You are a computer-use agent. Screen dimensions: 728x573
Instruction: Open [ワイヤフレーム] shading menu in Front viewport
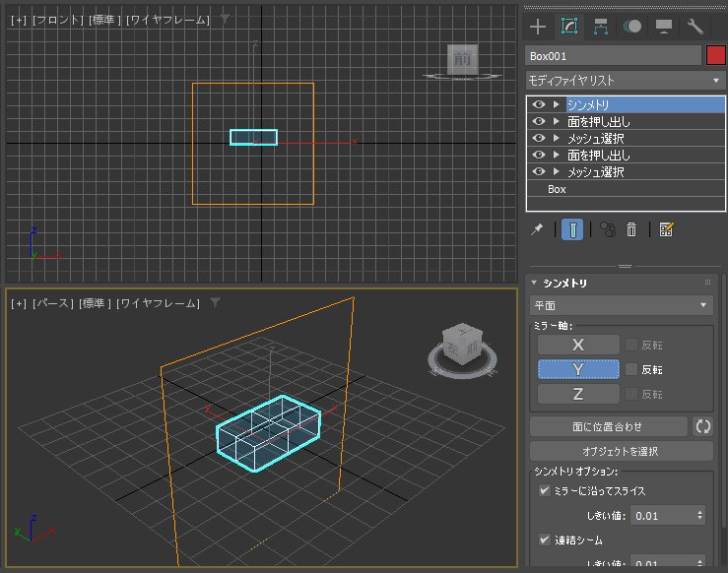pos(167,20)
